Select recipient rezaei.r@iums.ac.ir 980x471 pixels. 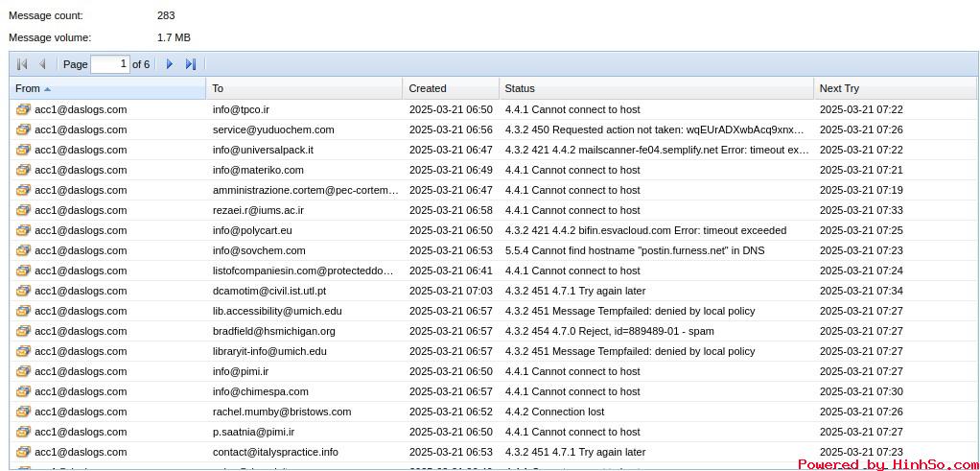coord(258,210)
